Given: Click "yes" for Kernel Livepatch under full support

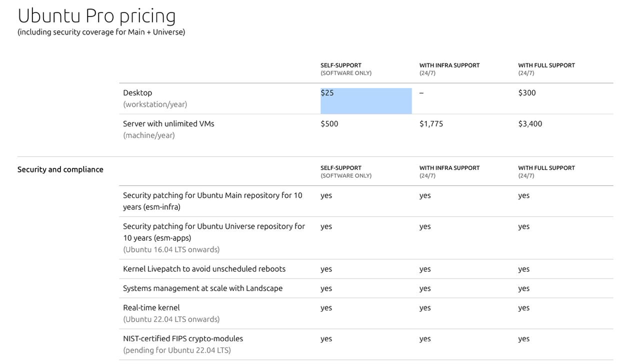Looking at the screenshot, I should 523,269.
